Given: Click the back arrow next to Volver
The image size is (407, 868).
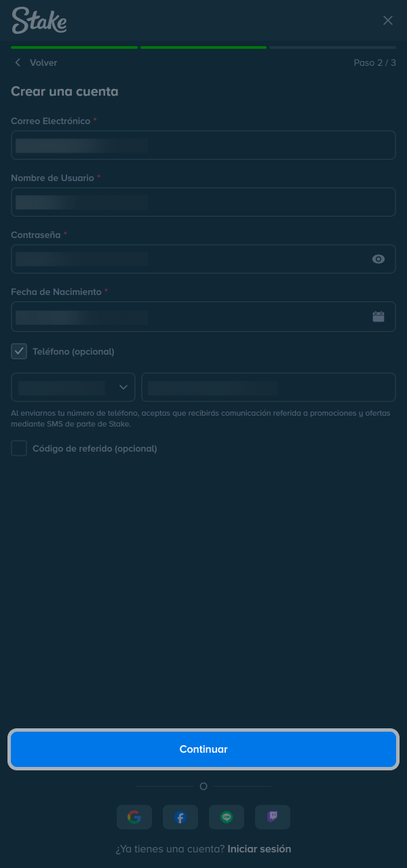Looking at the screenshot, I should [17, 62].
